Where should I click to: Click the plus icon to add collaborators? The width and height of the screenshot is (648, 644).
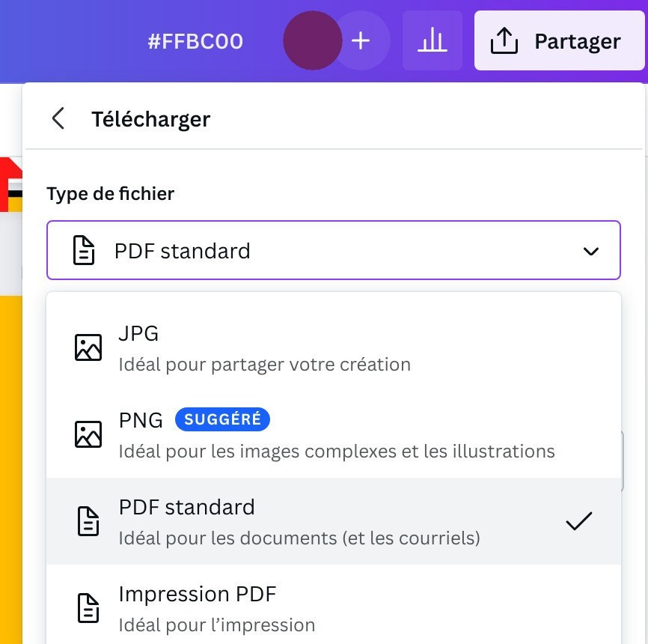pyautogui.click(x=361, y=40)
